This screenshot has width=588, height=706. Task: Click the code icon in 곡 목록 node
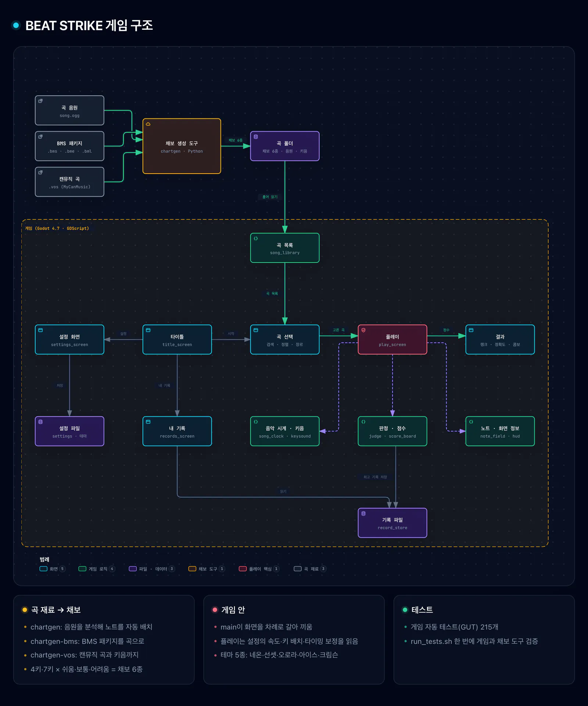(256, 238)
